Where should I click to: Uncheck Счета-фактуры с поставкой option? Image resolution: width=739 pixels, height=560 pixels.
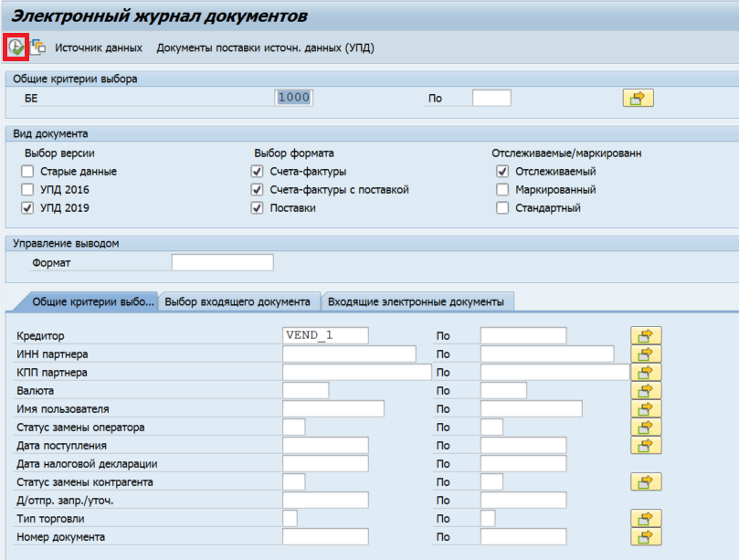coord(257,189)
